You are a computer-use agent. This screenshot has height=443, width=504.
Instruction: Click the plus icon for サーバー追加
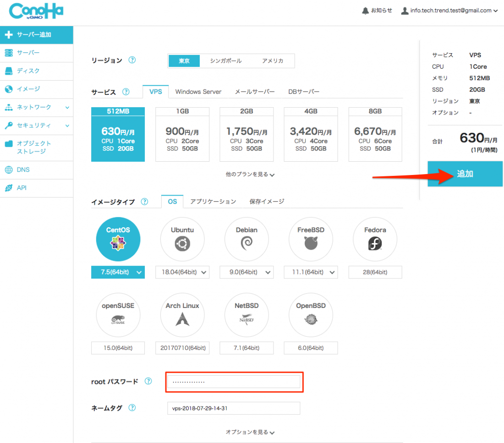click(9, 34)
